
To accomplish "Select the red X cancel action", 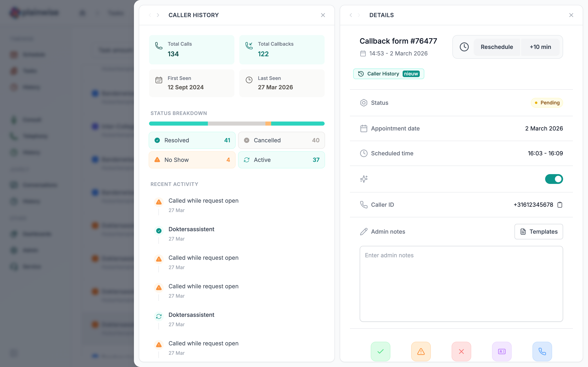I will tap(461, 351).
